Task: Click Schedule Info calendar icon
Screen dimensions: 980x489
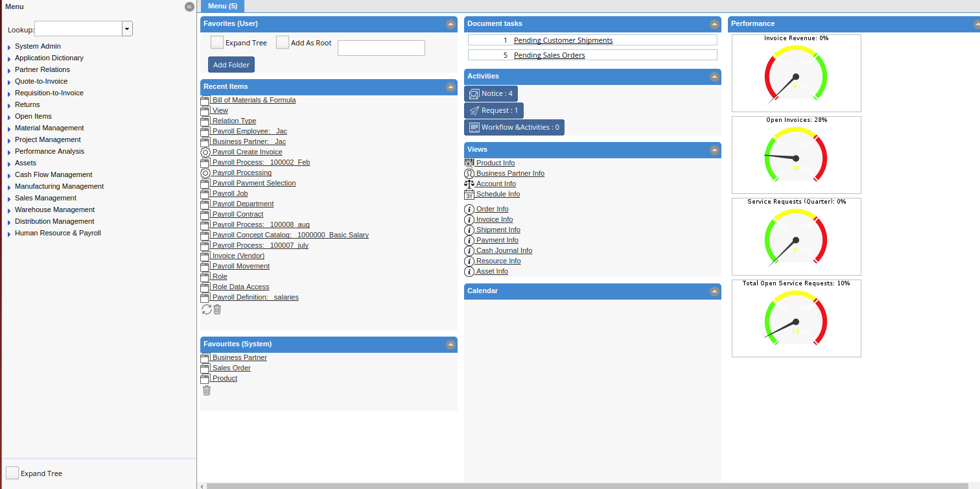Action: (469, 194)
